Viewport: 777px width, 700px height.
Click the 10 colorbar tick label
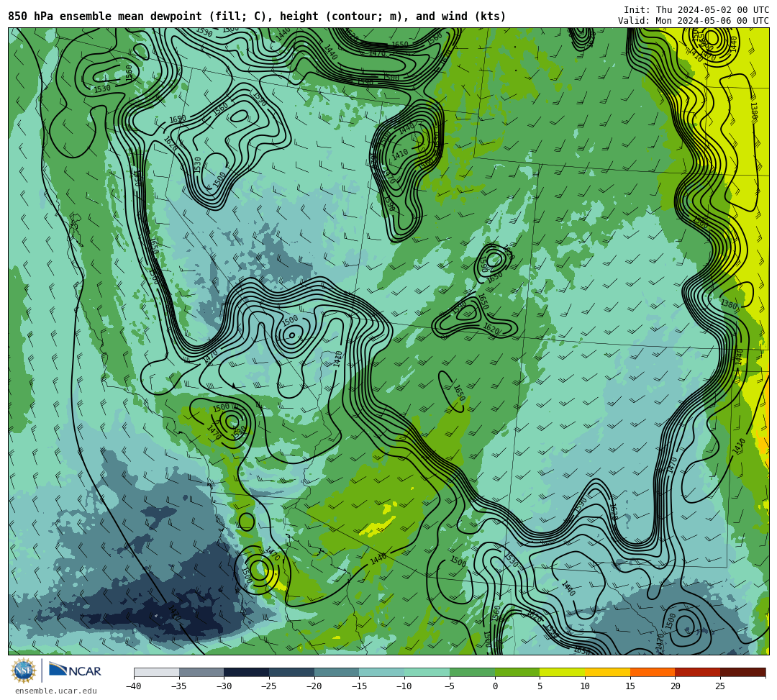point(585,686)
